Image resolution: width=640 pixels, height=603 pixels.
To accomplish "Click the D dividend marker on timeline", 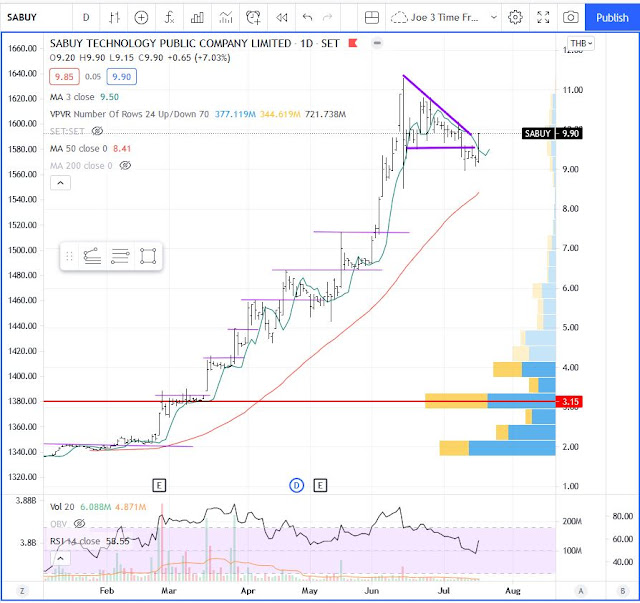I will (x=297, y=485).
